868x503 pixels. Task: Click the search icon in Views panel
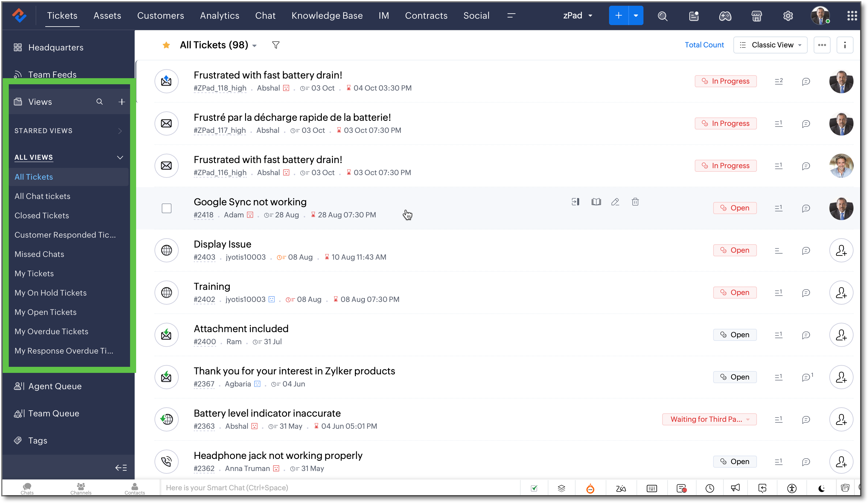[100, 102]
